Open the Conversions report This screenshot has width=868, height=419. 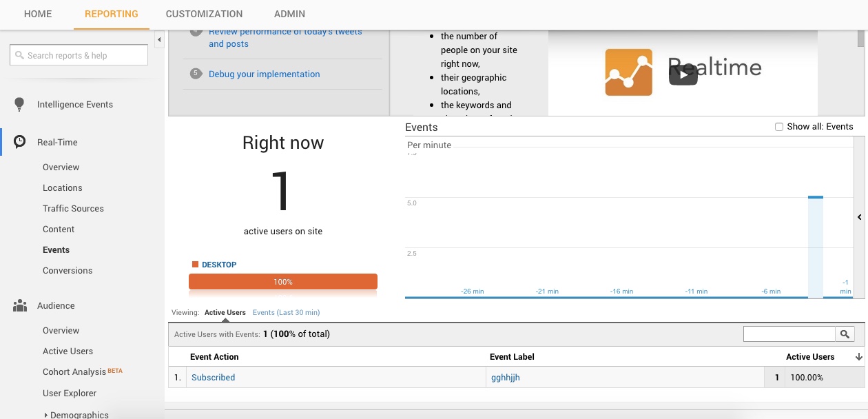(x=68, y=270)
